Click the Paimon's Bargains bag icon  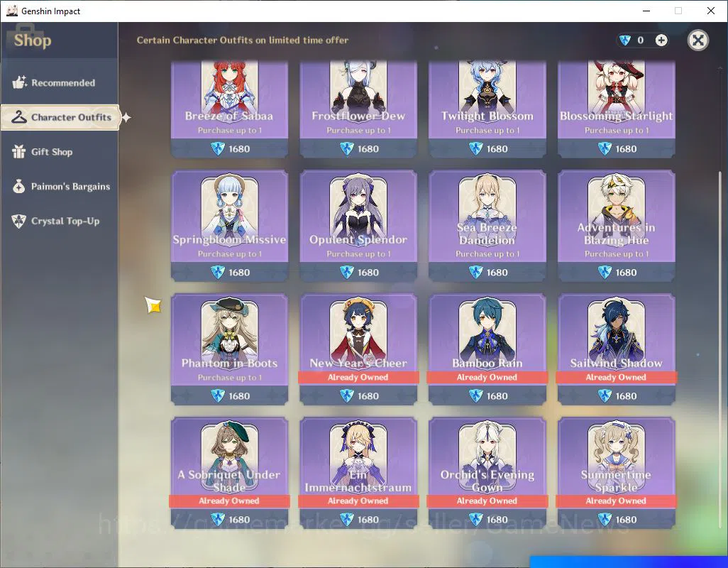tap(18, 186)
